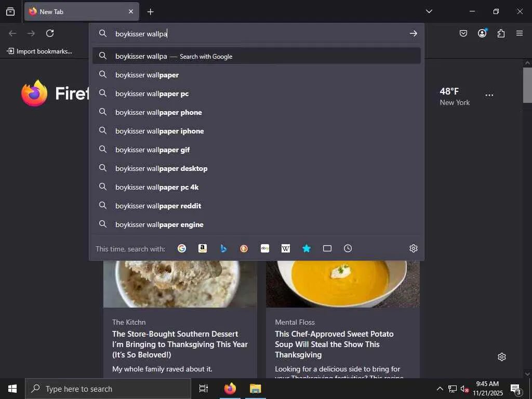Open the Firefox View button
This screenshot has width=532, height=399.
pos(10,11)
